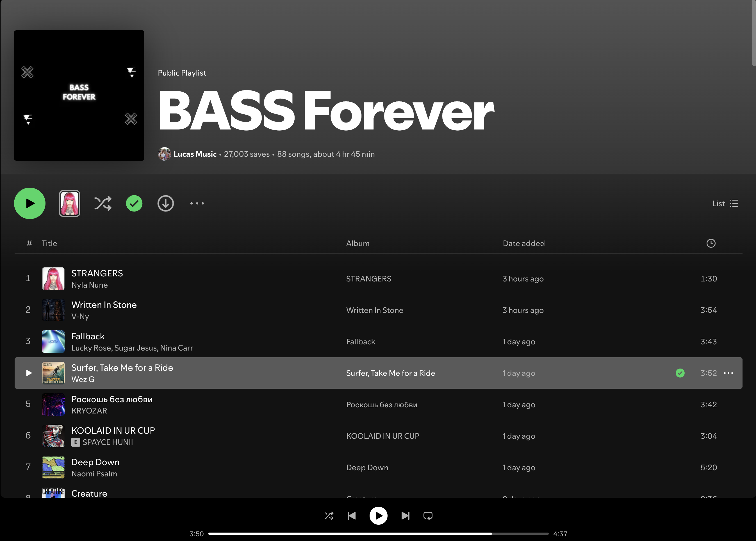Sort by the # column header
This screenshot has height=541, width=756.
point(29,243)
